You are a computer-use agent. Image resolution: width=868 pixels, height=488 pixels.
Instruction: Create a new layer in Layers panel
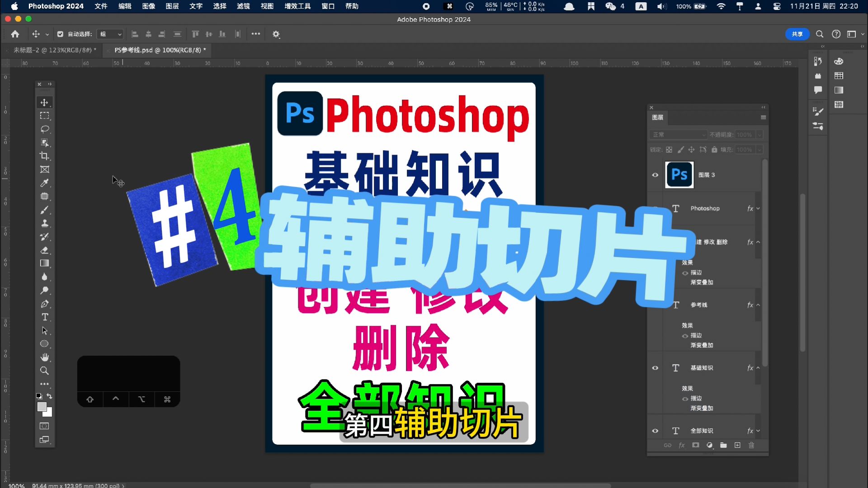(x=737, y=445)
